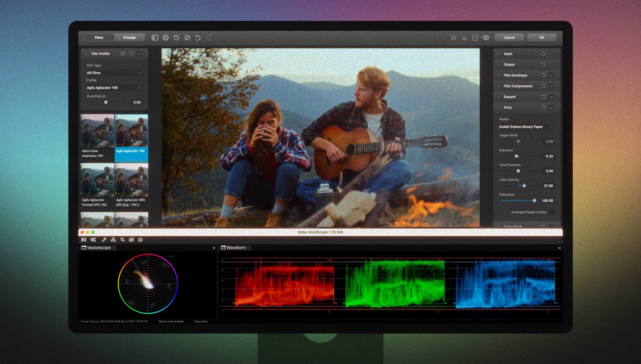Open OmniScope gears settings icon
Viewport: 641px width, 364px height.
(x=93, y=240)
